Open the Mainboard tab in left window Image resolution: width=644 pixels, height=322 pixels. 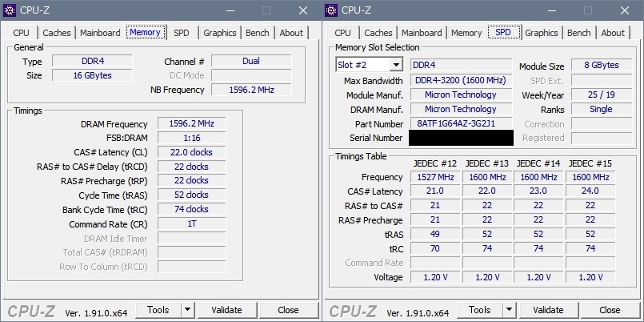100,33
